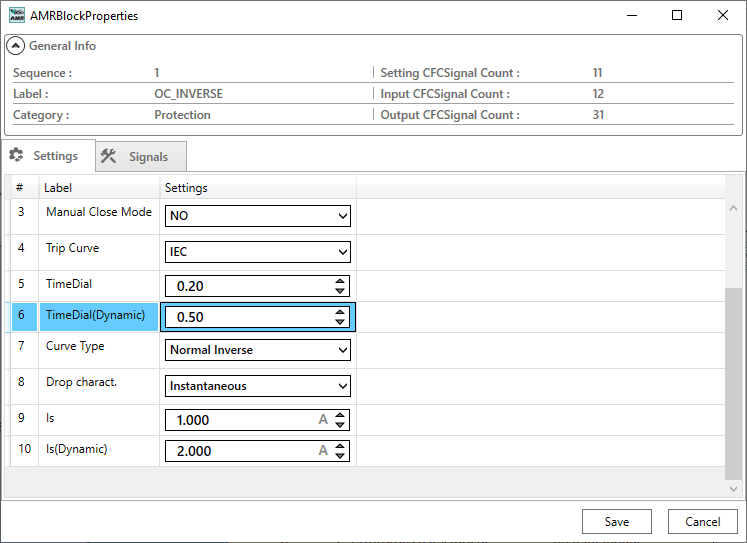The image size is (747, 543).
Task: Open the Manual Close Mode dropdown
Action: pos(258,216)
